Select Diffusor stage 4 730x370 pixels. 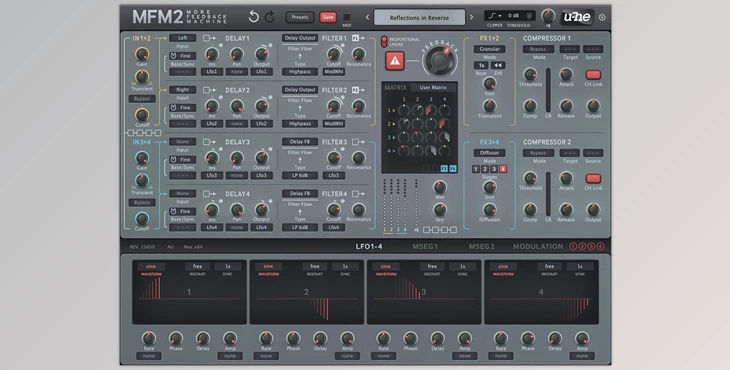point(502,169)
